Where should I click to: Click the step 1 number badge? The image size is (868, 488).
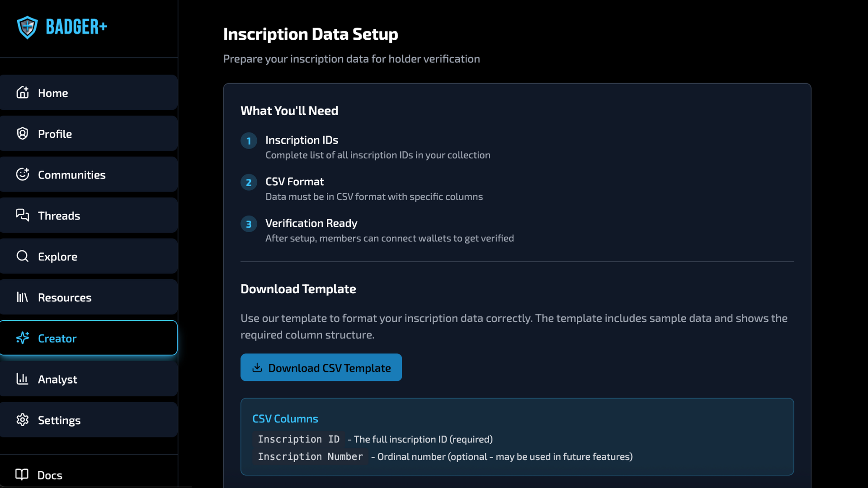coord(249,141)
